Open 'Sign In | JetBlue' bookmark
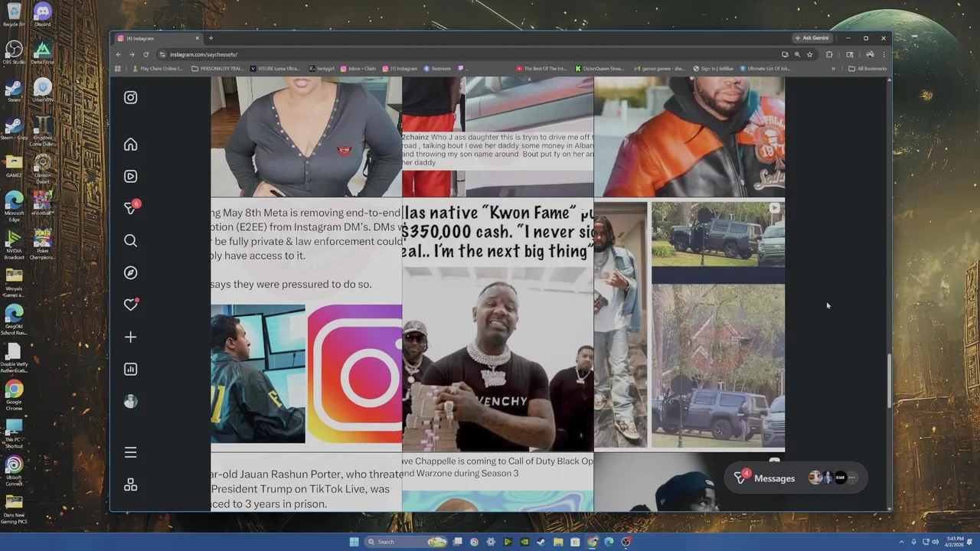 point(714,69)
